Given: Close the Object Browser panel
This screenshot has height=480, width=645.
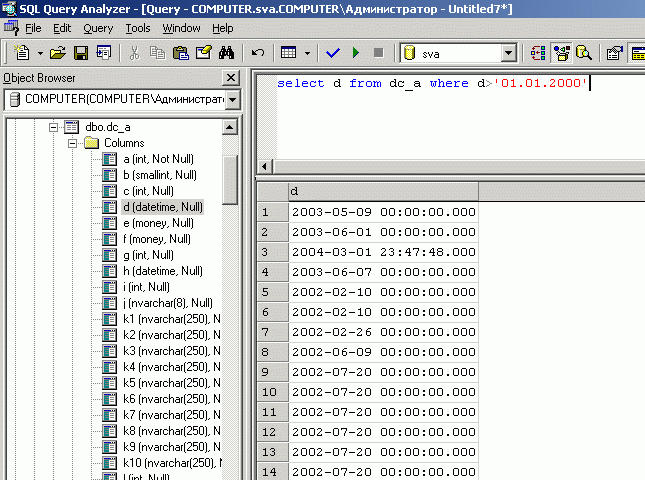Looking at the screenshot, I should (231, 77).
